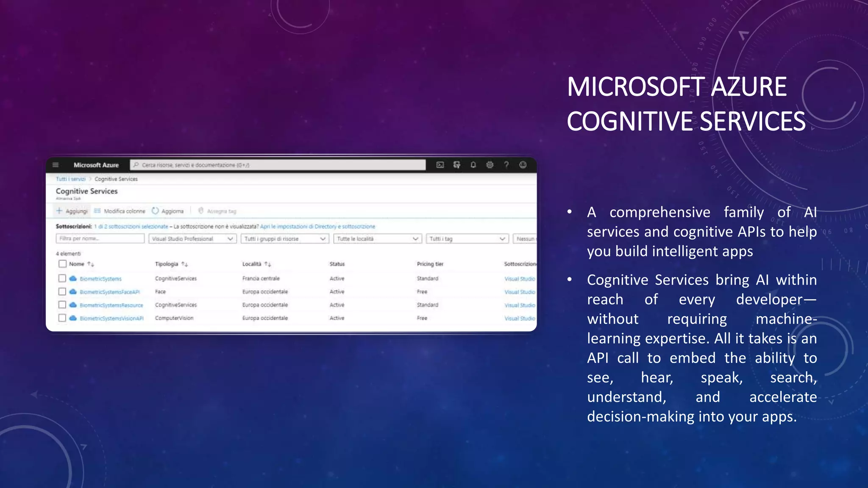Click the Cognitive Services breadcrumb
The height and width of the screenshot is (488, 868).
(116, 179)
